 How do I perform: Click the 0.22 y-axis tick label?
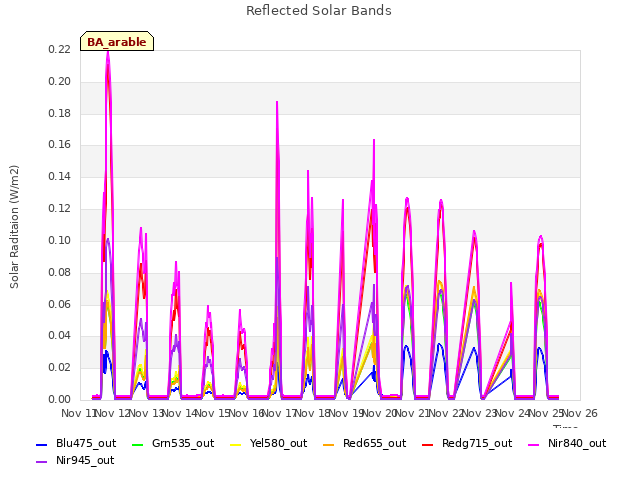click(60, 49)
